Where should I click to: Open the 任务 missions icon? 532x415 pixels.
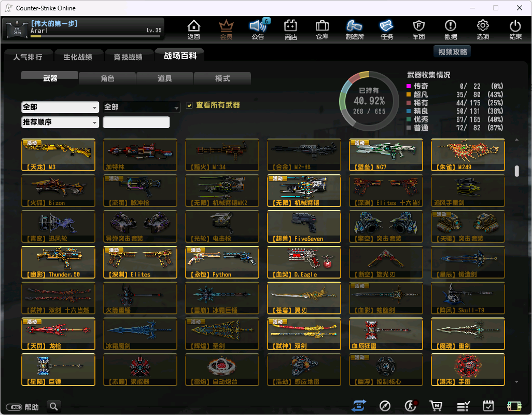pyautogui.click(x=387, y=30)
